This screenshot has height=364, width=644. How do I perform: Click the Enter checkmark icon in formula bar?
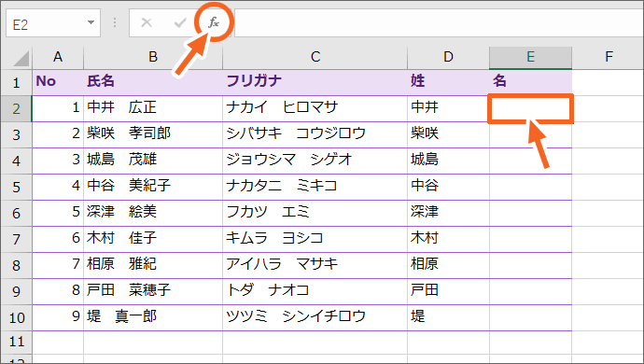180,22
